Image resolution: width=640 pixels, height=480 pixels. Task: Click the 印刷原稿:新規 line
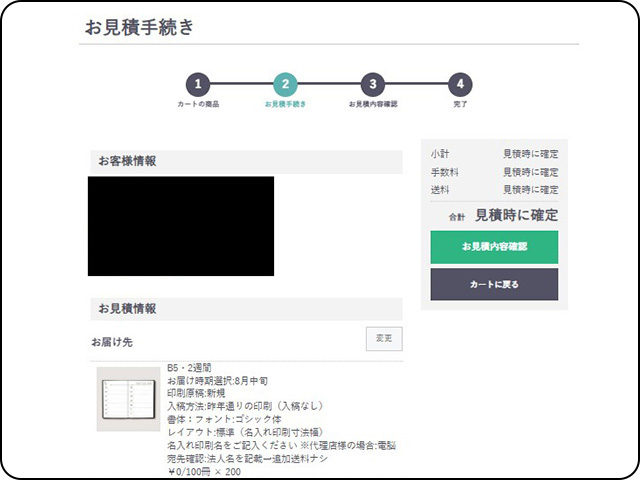click(196, 393)
